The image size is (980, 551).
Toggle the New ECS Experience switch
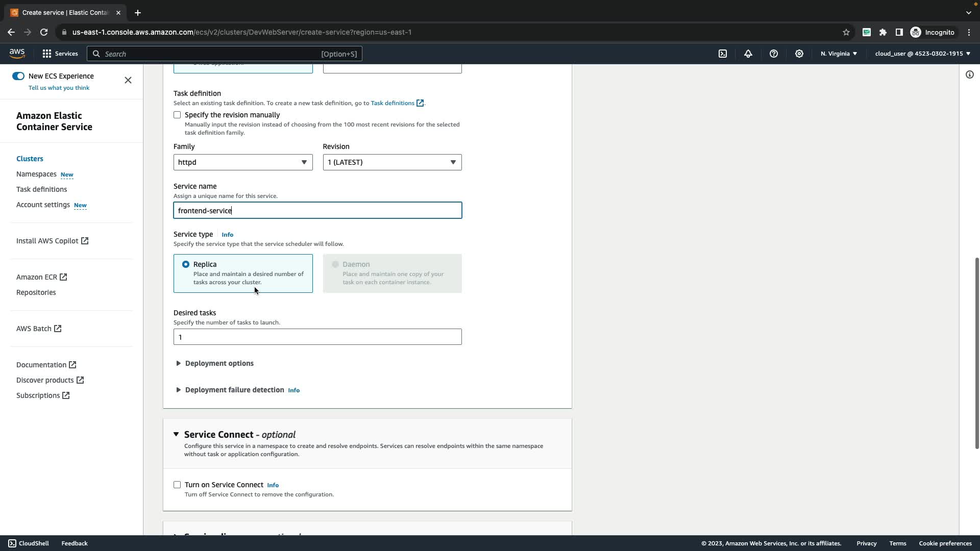tap(18, 76)
